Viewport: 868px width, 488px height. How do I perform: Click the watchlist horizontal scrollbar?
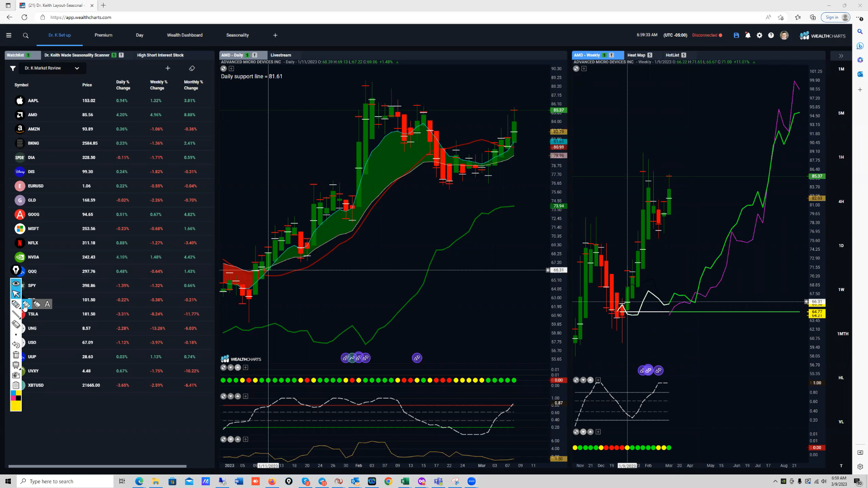[97, 466]
